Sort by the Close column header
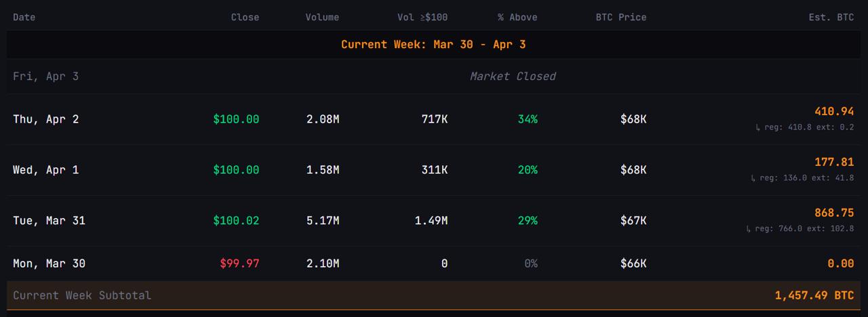This screenshot has height=317, width=868. [x=245, y=17]
